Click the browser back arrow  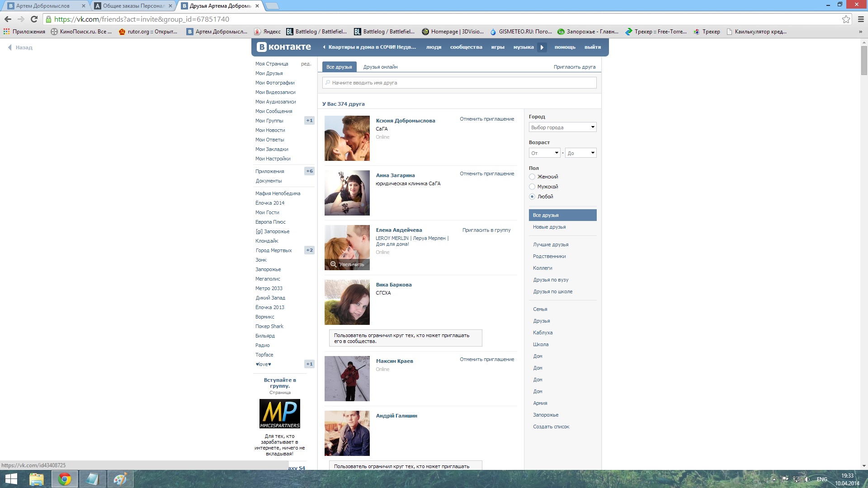[8, 19]
